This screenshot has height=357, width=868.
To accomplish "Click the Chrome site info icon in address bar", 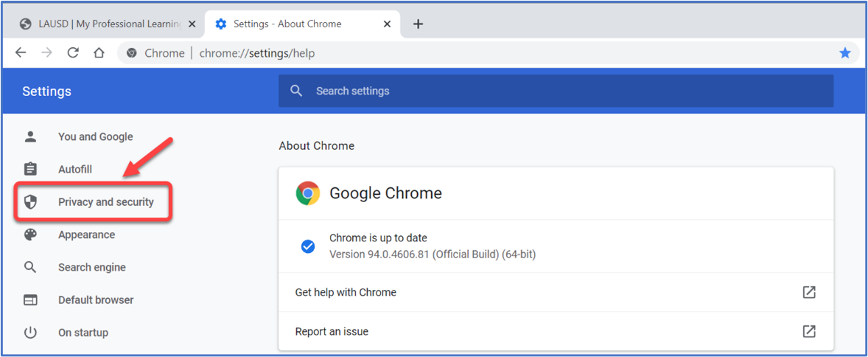I will 132,53.
